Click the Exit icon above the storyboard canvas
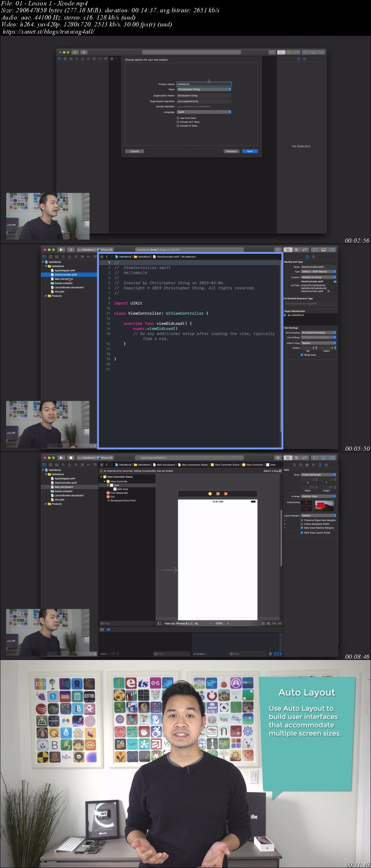Viewport: 371px width, 868px height. pyautogui.click(x=225, y=494)
